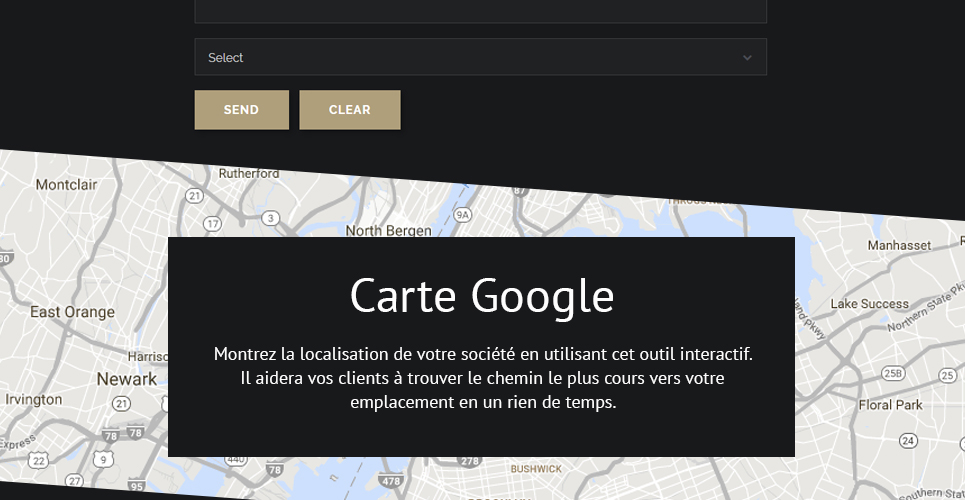Click the Newark label on map

click(x=127, y=379)
